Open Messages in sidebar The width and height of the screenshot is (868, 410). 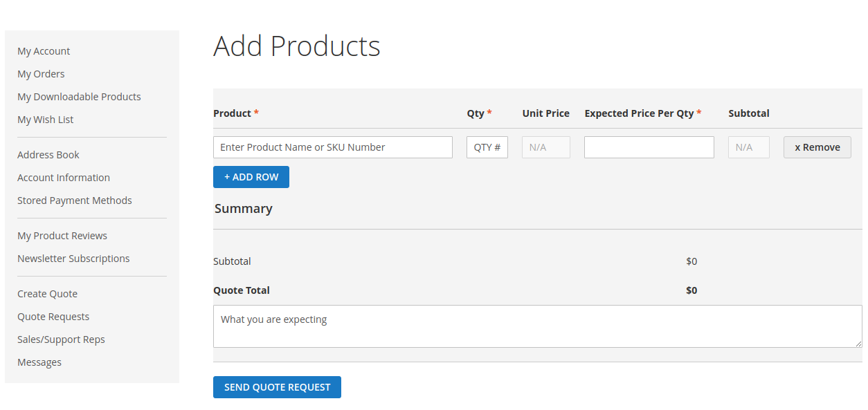(39, 362)
